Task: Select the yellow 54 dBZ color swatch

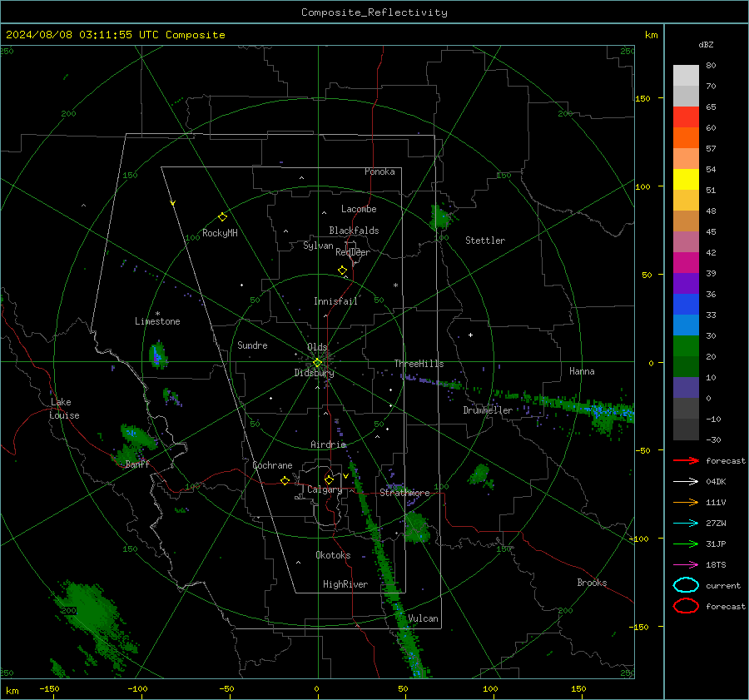Action: tap(686, 179)
